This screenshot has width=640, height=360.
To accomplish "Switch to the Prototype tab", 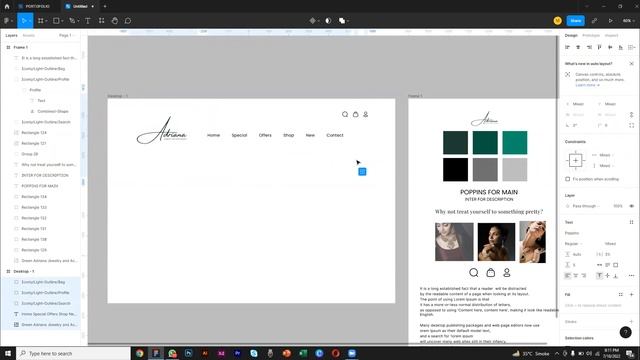I will (x=591, y=36).
